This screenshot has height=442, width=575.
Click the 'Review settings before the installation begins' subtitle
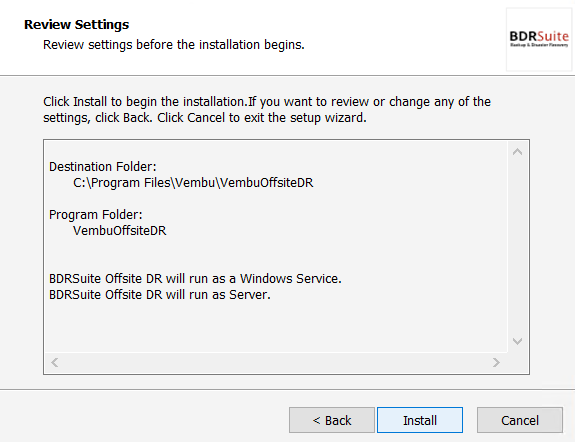[174, 45]
